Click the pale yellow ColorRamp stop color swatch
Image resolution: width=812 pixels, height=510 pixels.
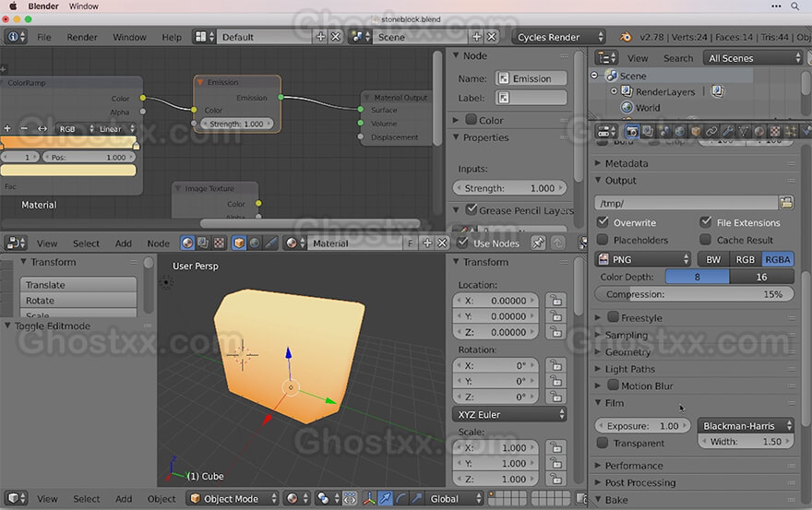click(68, 171)
